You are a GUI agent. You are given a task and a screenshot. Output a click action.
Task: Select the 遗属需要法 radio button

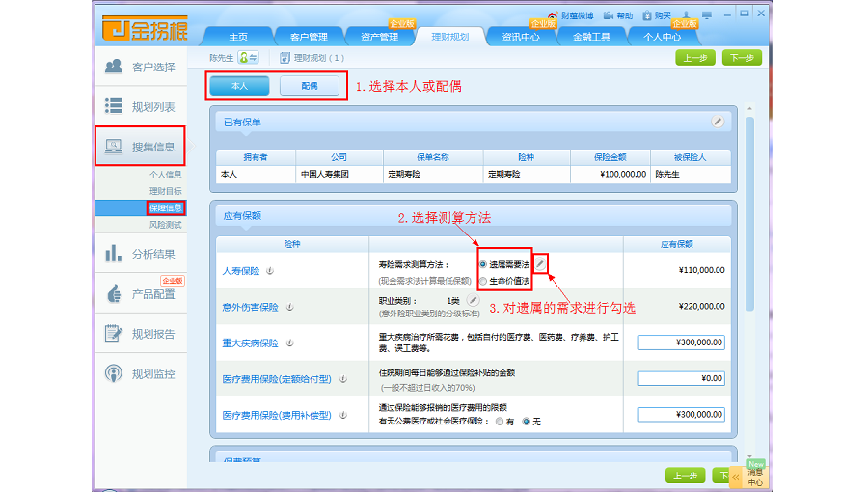483,263
